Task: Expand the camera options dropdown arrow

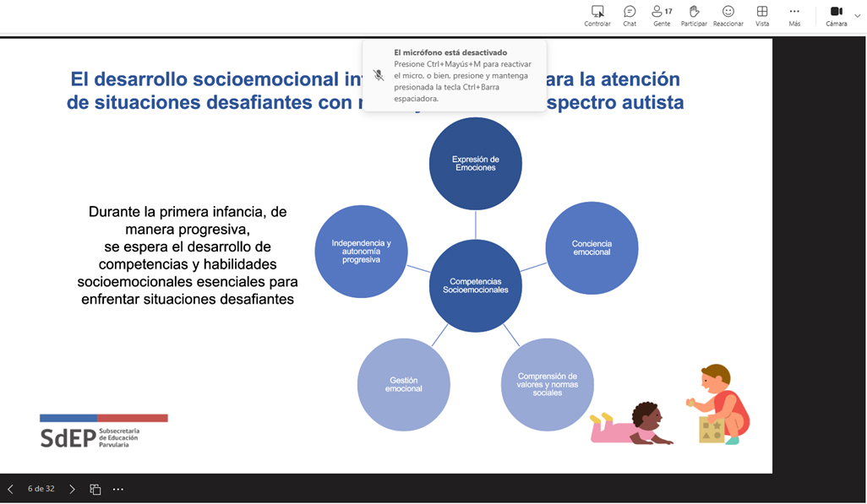Action: pyautogui.click(x=858, y=15)
